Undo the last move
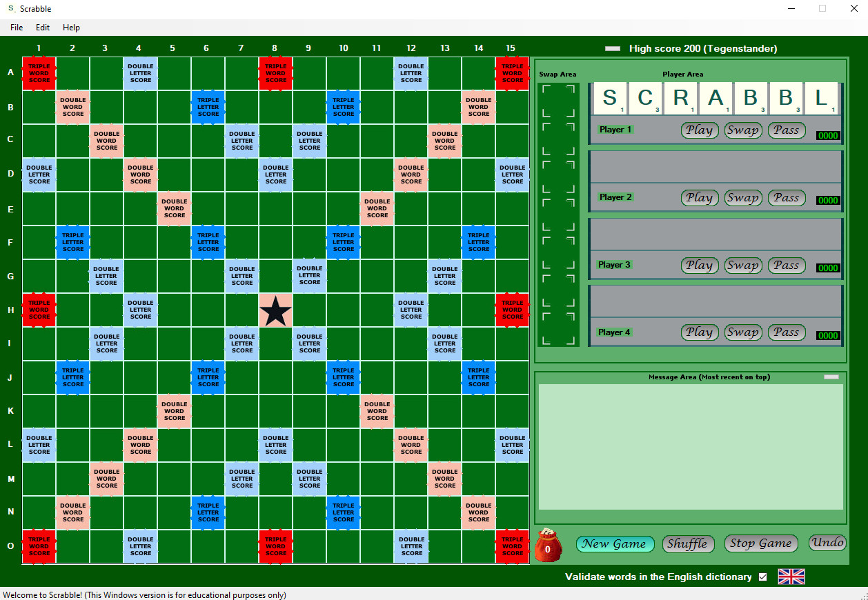The height and width of the screenshot is (600, 868). coord(827,543)
